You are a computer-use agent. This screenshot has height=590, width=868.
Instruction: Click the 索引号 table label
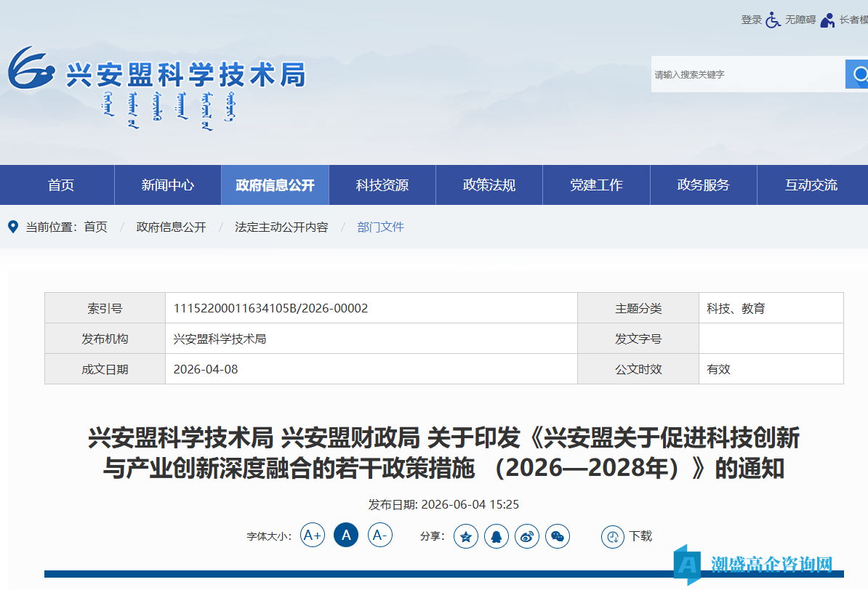click(x=105, y=308)
